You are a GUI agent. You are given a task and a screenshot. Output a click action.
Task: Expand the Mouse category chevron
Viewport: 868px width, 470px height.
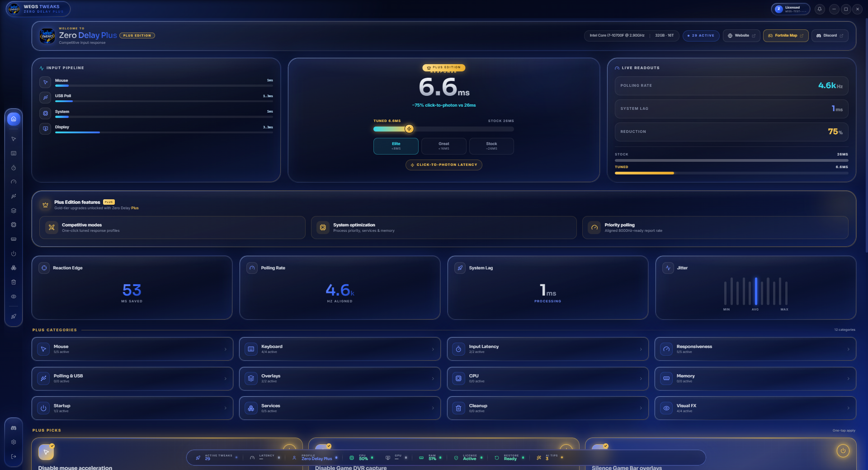click(x=226, y=349)
